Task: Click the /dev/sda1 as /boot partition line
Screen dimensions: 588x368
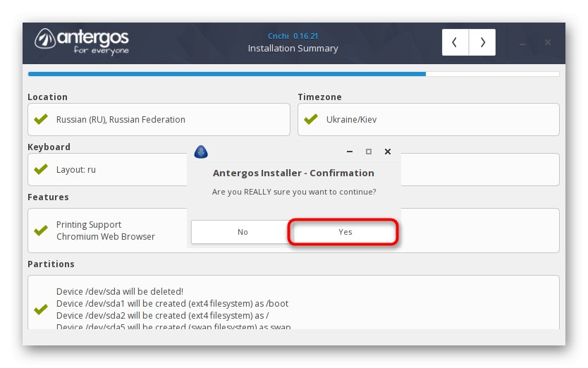Action: (x=172, y=303)
